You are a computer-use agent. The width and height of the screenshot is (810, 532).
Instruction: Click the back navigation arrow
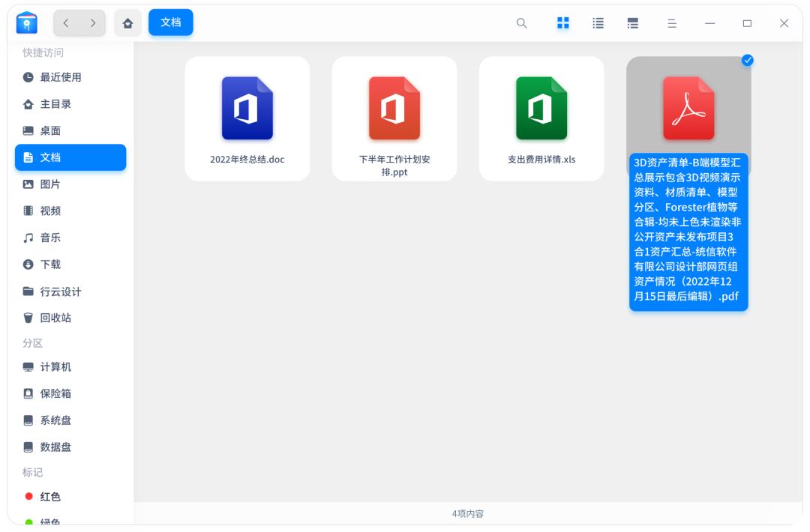click(x=67, y=23)
